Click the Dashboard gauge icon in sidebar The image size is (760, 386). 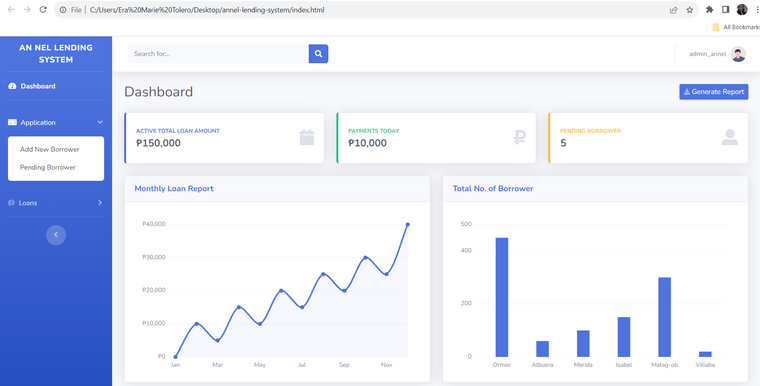pyautogui.click(x=13, y=86)
